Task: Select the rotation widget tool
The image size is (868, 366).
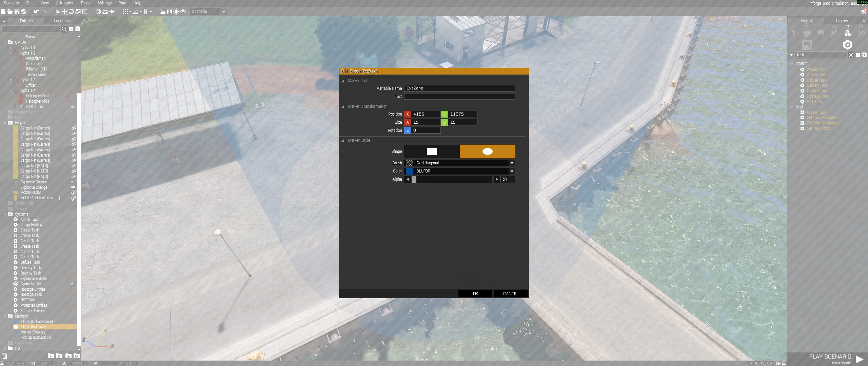Action: (x=71, y=12)
